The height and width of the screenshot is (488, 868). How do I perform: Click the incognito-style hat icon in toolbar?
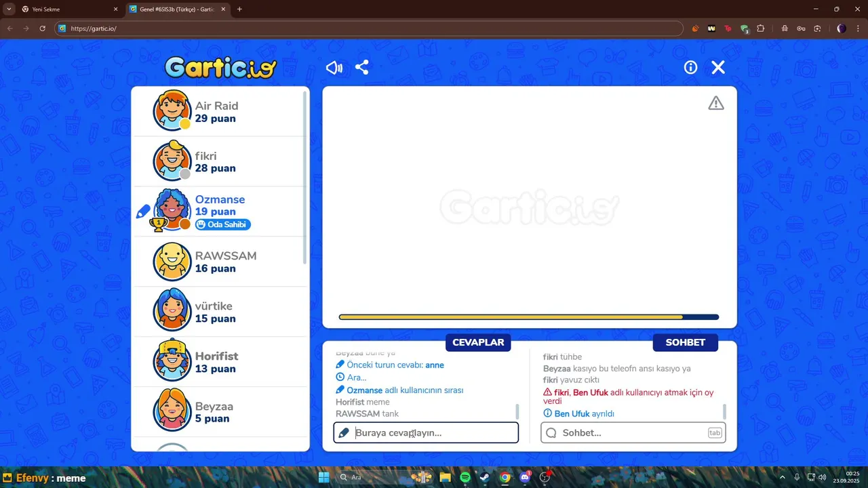[x=785, y=28]
